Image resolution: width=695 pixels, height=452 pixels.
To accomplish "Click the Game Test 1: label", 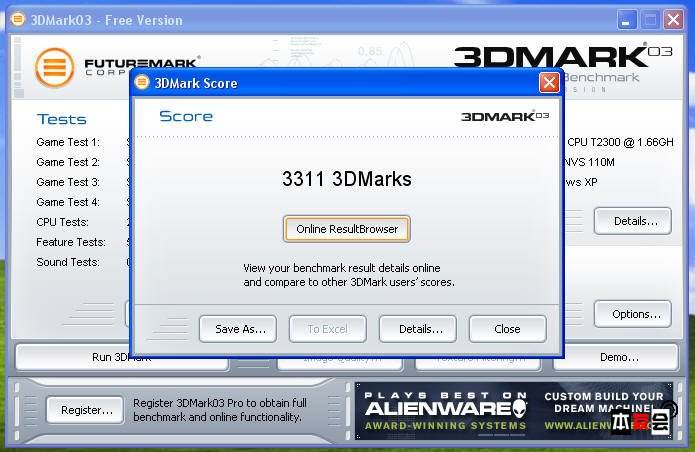I will click(68, 142).
